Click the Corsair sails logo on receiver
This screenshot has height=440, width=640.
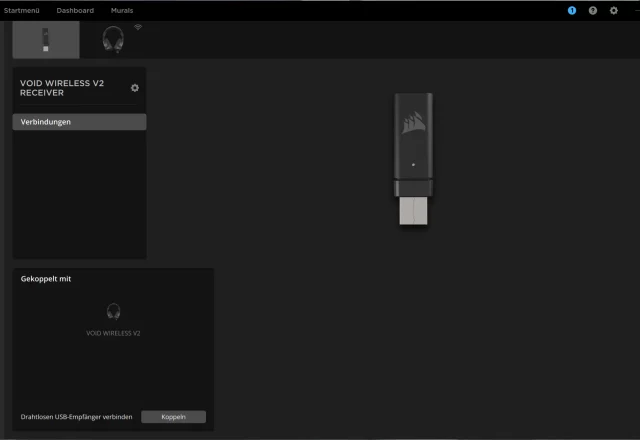(x=413, y=125)
